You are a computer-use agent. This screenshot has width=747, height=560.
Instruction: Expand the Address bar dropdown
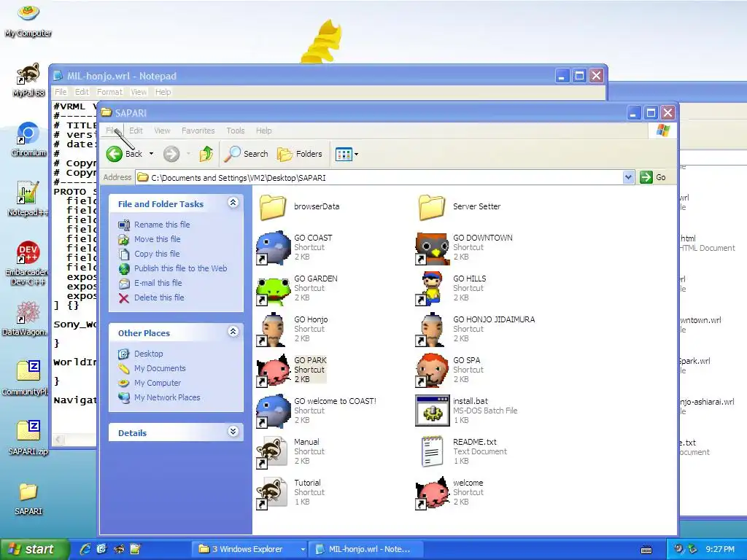coord(628,178)
